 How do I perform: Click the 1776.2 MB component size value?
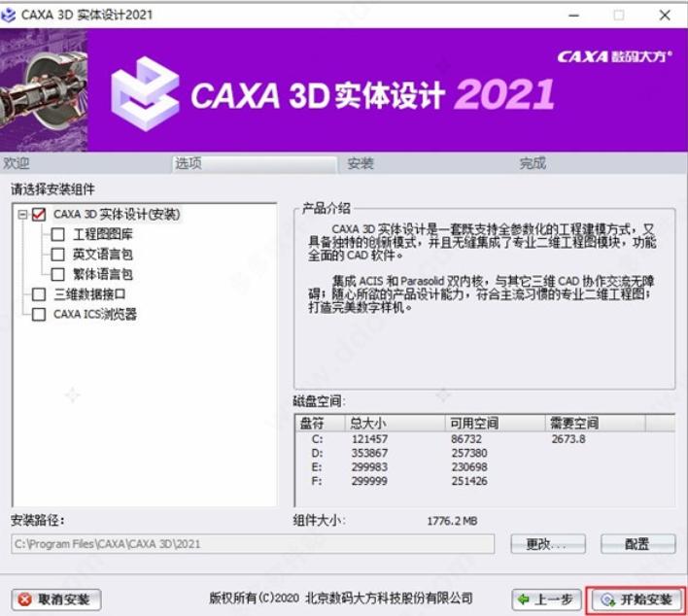click(x=452, y=521)
